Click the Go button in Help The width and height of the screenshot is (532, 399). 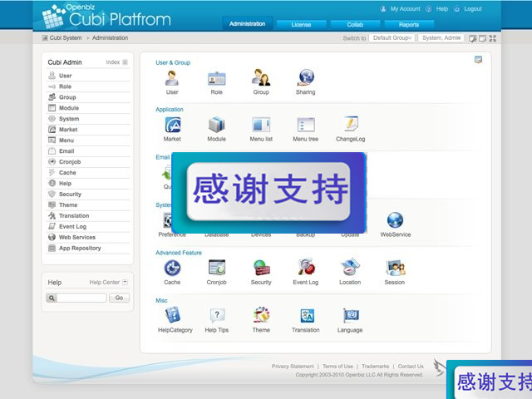[119, 298]
